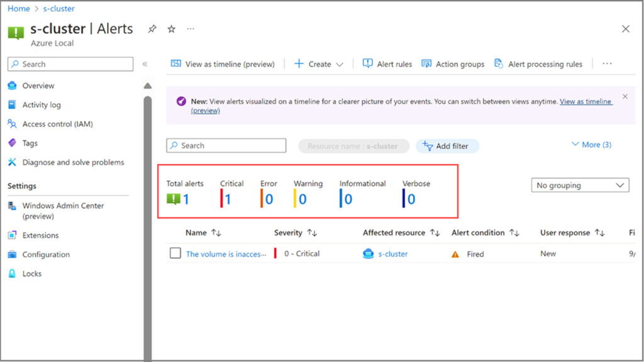Viewport: 644px width, 362px height.
Task: Open Activity log in sidebar
Action: (42, 105)
